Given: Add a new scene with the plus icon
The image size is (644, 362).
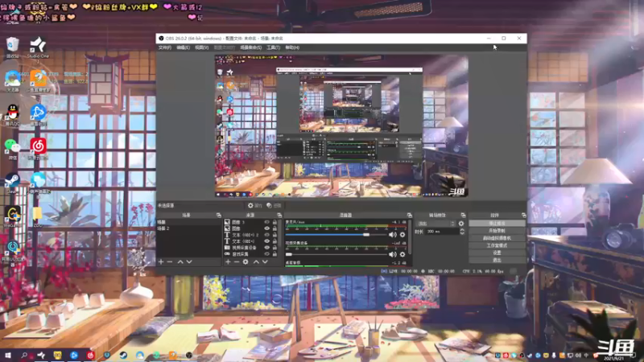Looking at the screenshot, I should (x=161, y=262).
